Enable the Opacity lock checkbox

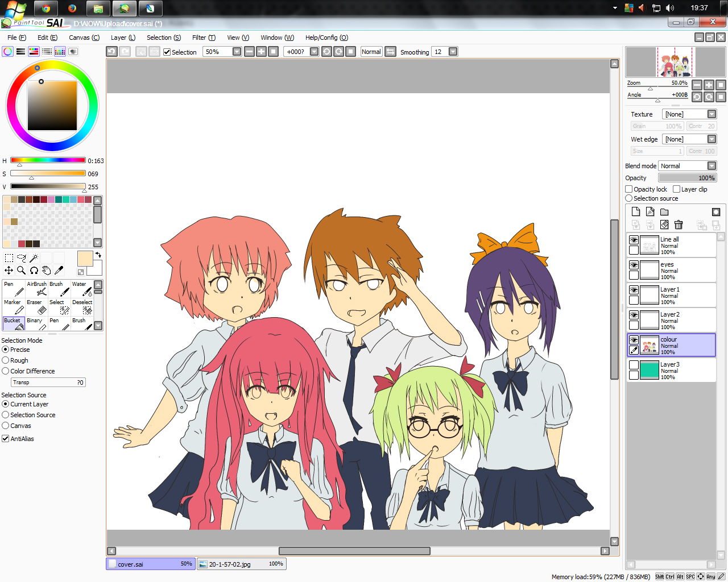coord(629,189)
